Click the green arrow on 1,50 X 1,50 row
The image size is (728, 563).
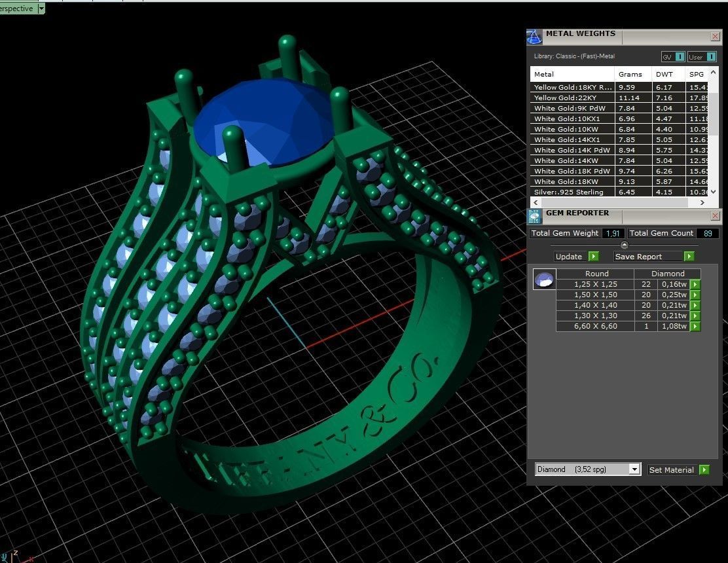pyautogui.click(x=695, y=295)
